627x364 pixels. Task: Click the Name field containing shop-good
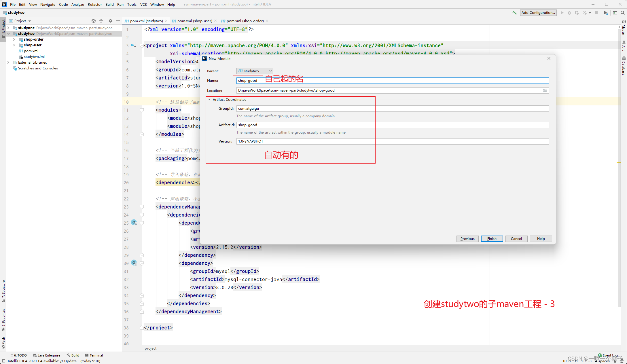[x=393, y=81]
